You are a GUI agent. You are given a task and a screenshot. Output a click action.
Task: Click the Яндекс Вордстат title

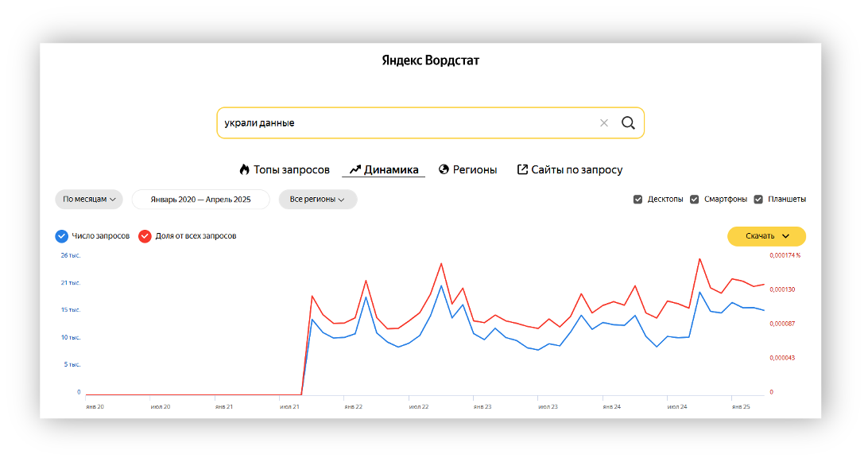[x=430, y=60]
